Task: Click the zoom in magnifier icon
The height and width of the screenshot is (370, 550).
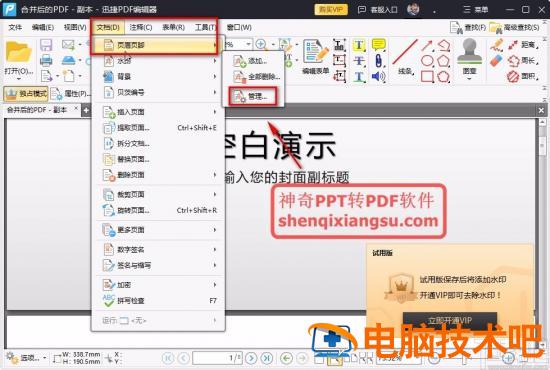Action: tap(261, 45)
